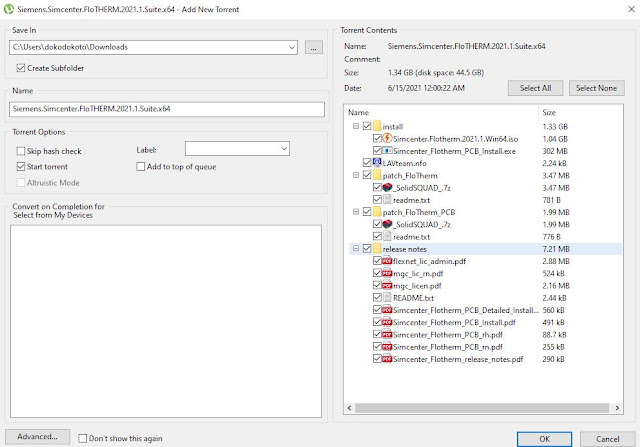The image size is (640, 447).
Task: Click the patch_FloTherm folder icon
Action: 377,175
